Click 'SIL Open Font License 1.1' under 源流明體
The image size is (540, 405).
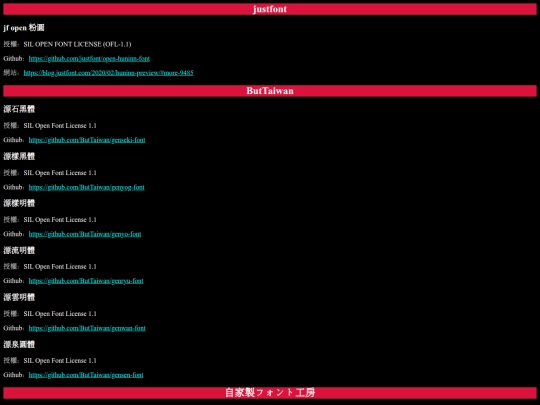coord(60,266)
